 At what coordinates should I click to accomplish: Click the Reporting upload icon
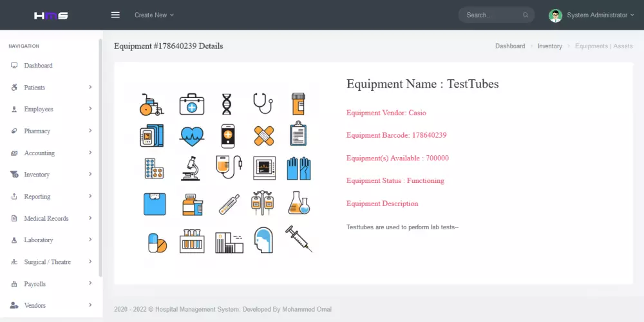(14, 196)
